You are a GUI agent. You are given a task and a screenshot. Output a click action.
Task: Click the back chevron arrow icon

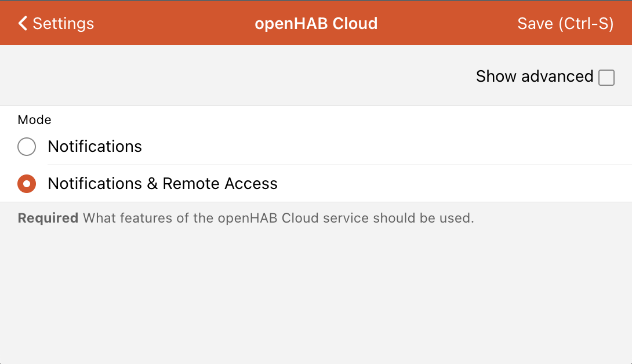coord(23,23)
